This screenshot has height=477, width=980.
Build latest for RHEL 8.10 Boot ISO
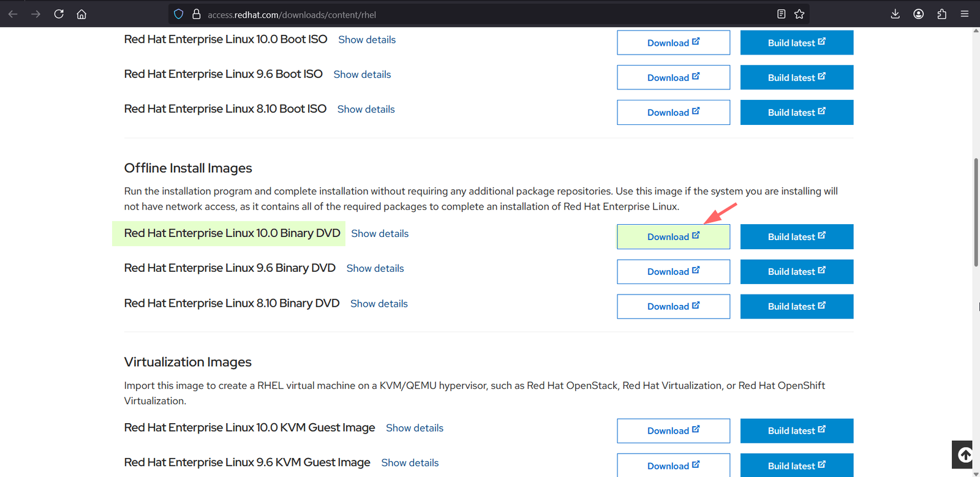pyautogui.click(x=796, y=113)
